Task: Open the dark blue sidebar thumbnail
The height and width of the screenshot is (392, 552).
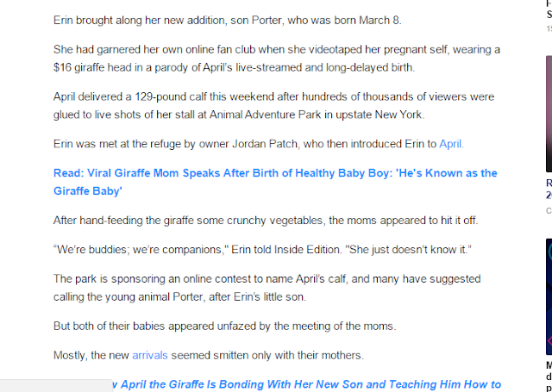Action: (x=549, y=293)
